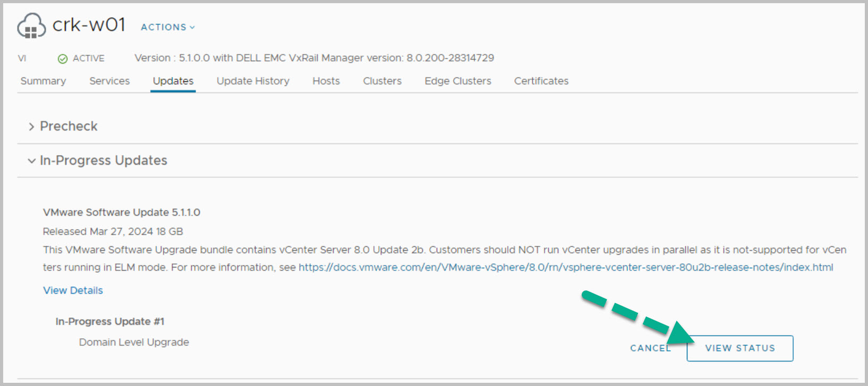Open the Hosts tab
The image size is (868, 386).
click(x=326, y=81)
